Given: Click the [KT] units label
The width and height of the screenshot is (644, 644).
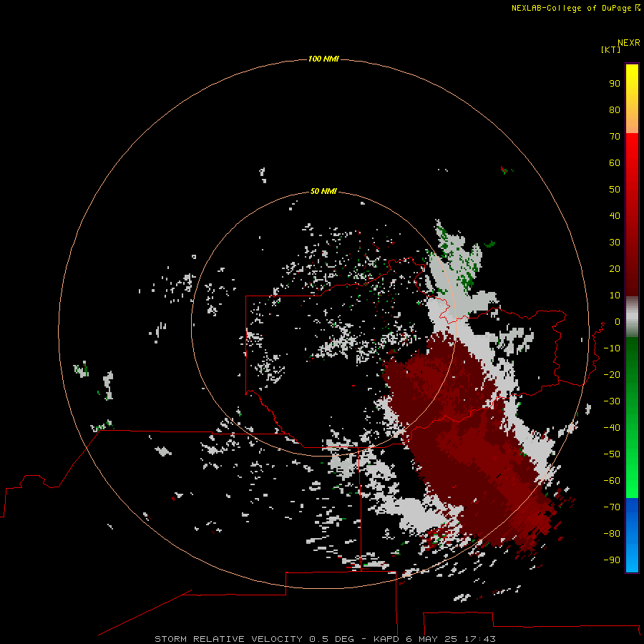Looking at the screenshot, I should click(x=610, y=49).
